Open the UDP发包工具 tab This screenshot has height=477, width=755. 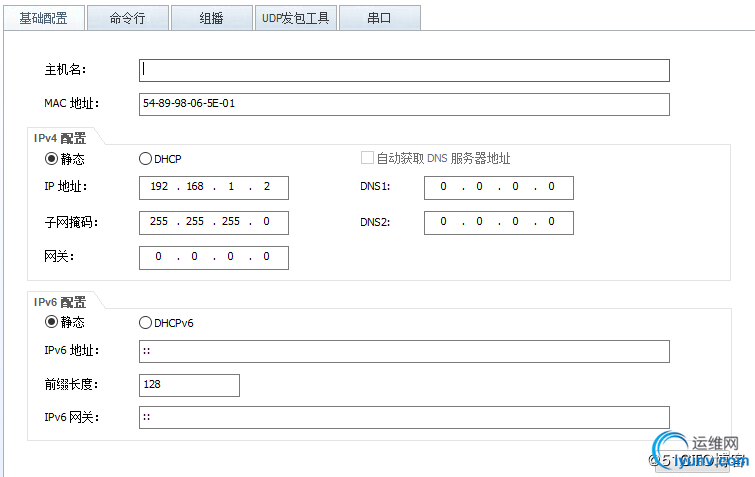[x=296, y=18]
